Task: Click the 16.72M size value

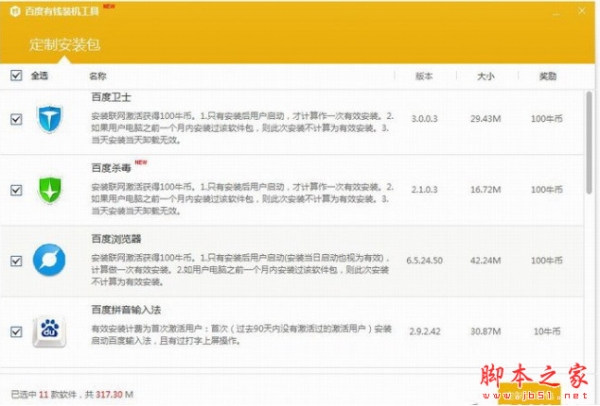Action: (x=486, y=189)
